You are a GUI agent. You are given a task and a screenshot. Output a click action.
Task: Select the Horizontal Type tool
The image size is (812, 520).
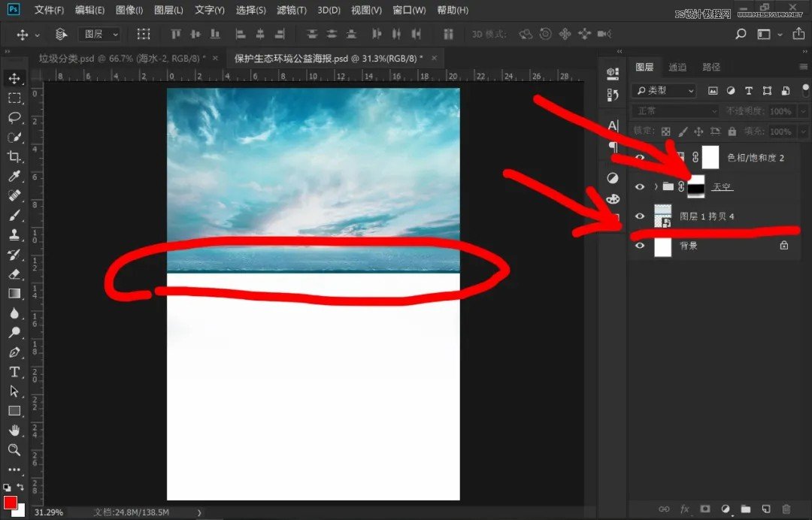pyautogui.click(x=15, y=372)
